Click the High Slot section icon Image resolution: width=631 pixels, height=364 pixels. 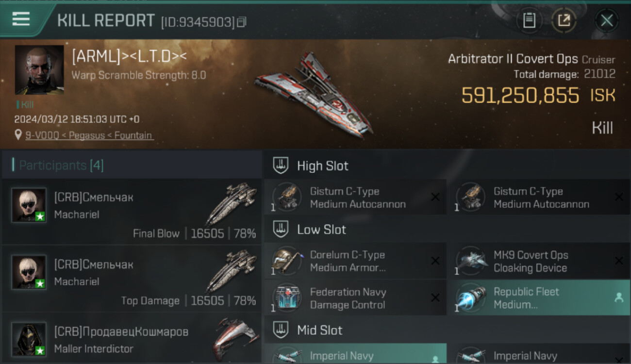[281, 165]
